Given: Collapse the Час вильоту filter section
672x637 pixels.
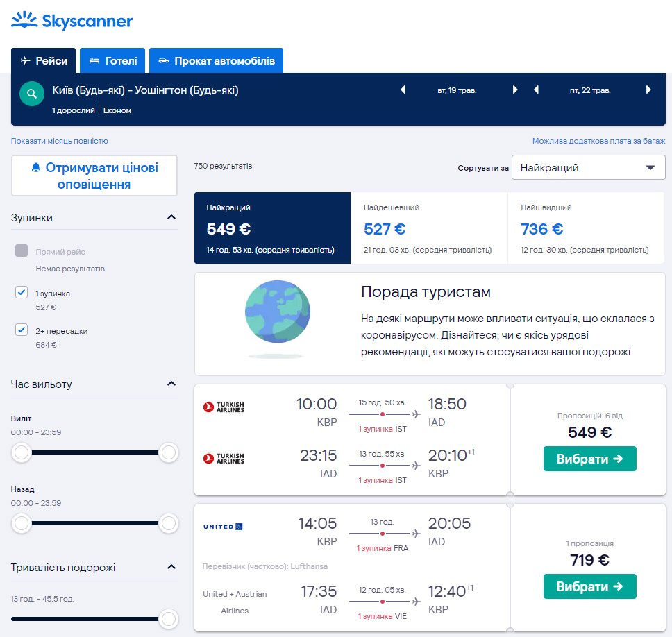Looking at the screenshot, I should [171, 384].
